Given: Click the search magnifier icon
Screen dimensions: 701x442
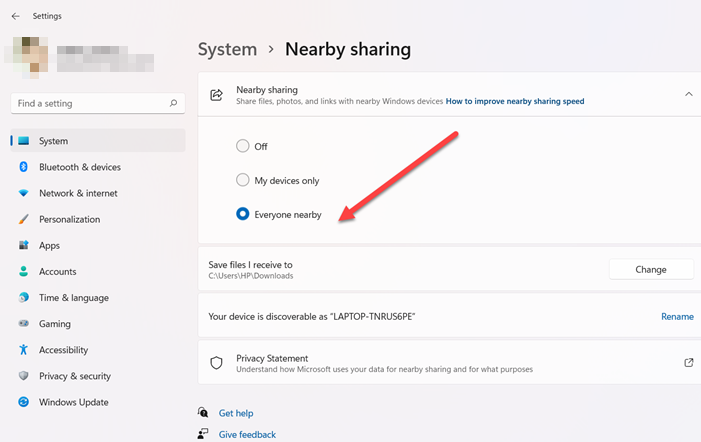Looking at the screenshot, I should 174,103.
